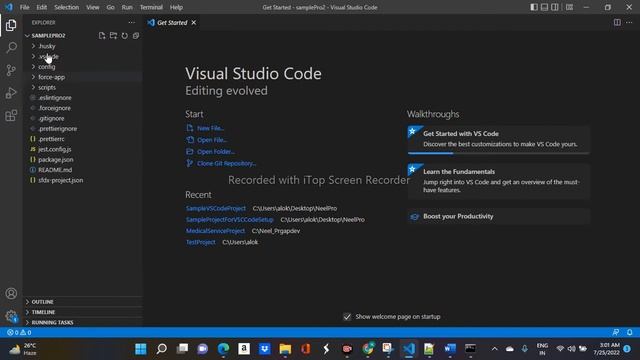This screenshot has height=360, width=640.
Task: Open the Edit menu
Action: pos(42,7)
